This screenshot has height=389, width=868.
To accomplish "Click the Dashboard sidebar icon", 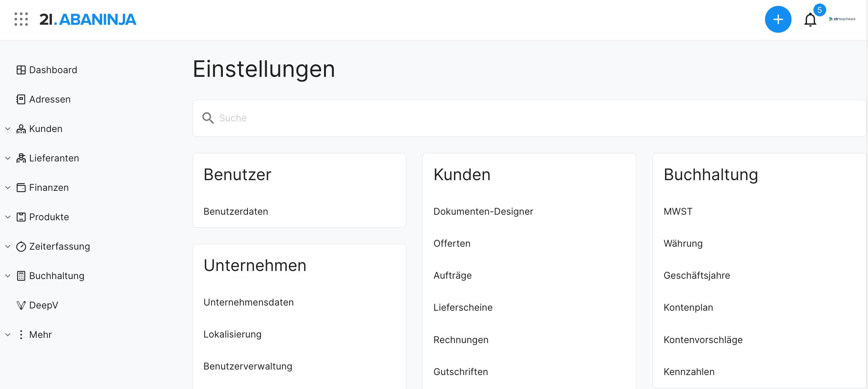I will click(x=21, y=70).
